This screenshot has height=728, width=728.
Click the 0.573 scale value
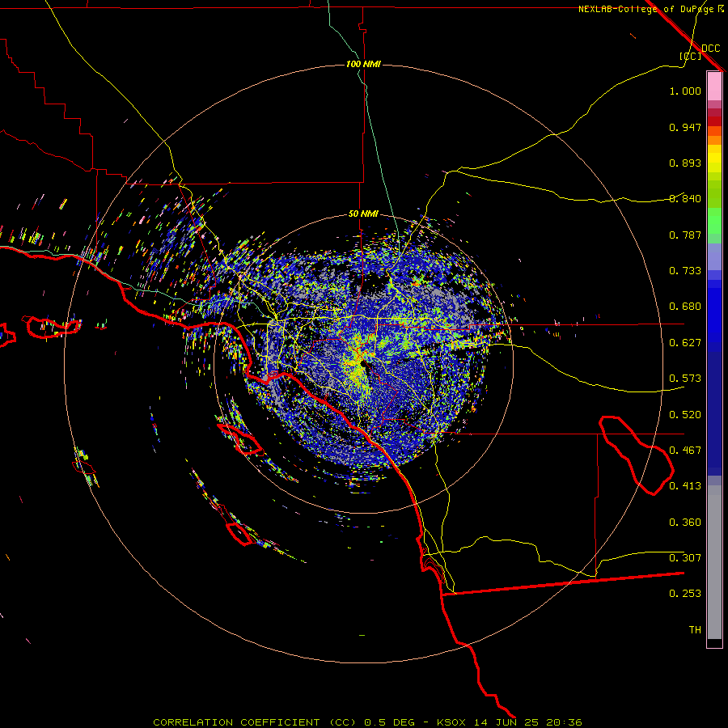click(x=685, y=379)
